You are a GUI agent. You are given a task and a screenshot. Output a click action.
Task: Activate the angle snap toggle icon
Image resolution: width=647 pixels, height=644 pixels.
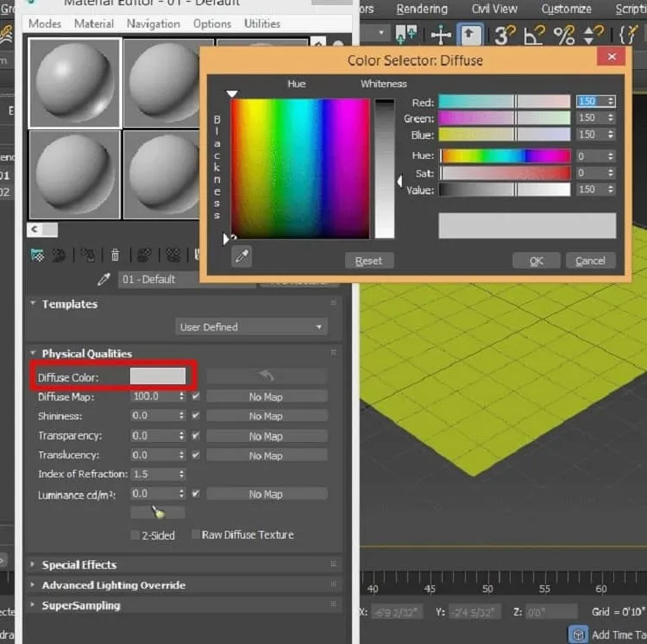point(534,35)
